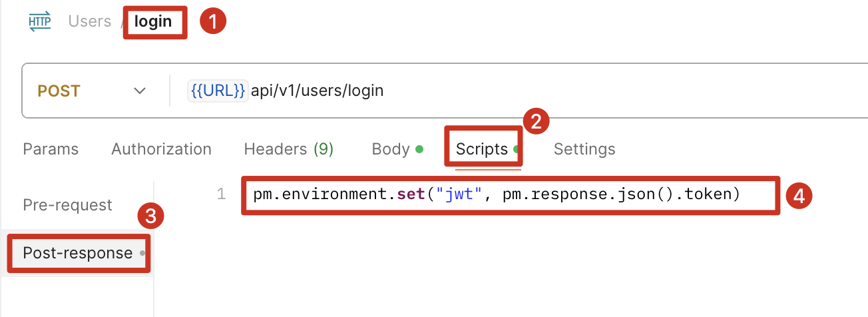This screenshot has height=317, width=868.
Task: Select the Scripts tab
Action: coord(482,149)
